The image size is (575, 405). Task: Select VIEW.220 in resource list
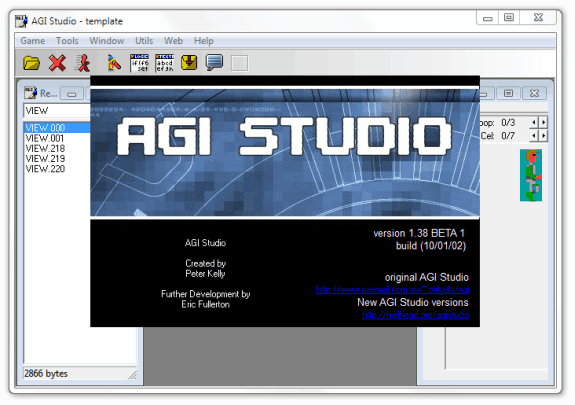[x=57, y=169]
